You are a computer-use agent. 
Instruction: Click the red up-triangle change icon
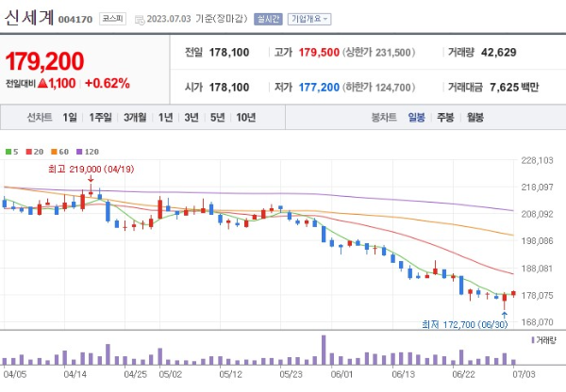pos(42,83)
